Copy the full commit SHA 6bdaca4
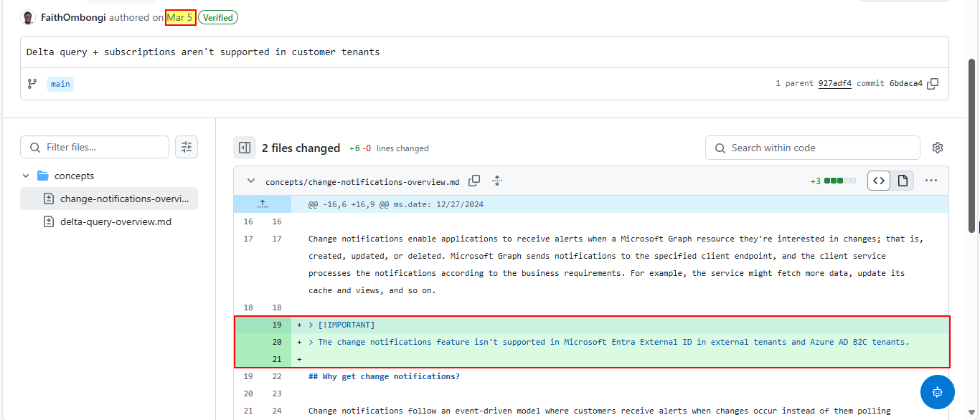The image size is (980, 420). tap(933, 83)
